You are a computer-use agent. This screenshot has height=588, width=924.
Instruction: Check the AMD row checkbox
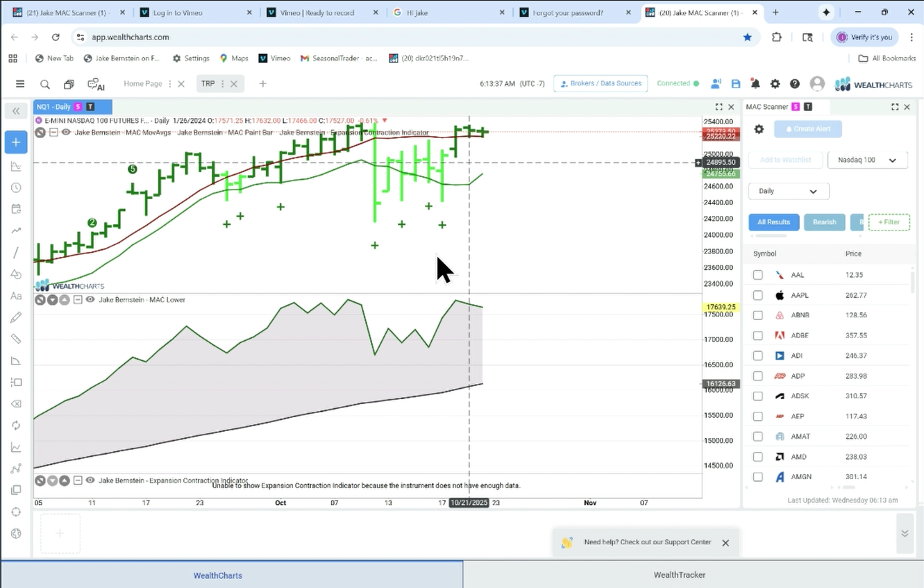(758, 457)
